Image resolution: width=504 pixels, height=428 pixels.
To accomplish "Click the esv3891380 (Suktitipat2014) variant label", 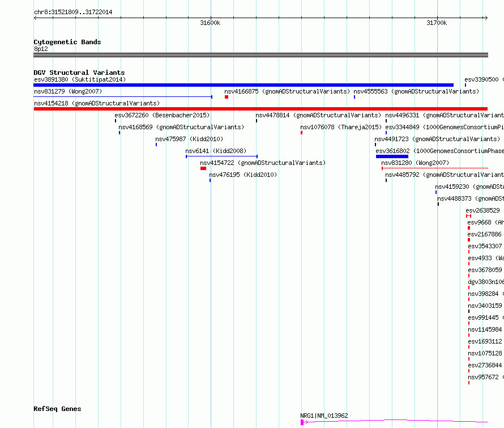I will (80, 79).
